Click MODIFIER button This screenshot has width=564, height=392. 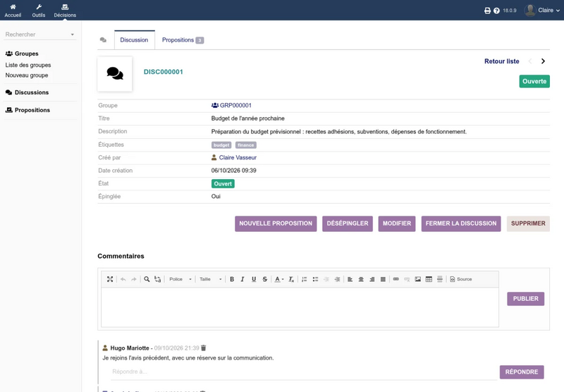(397, 223)
